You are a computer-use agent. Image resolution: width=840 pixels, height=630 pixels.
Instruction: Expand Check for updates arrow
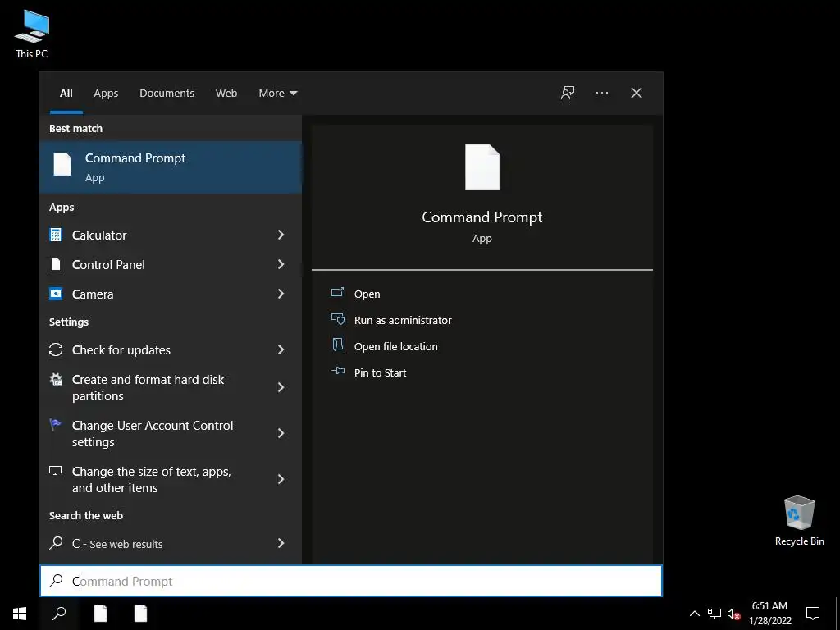281,349
